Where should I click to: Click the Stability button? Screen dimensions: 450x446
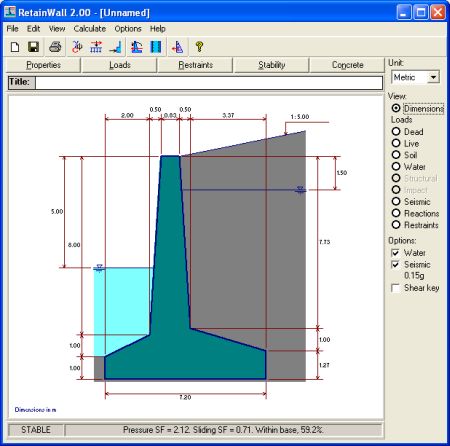click(272, 65)
